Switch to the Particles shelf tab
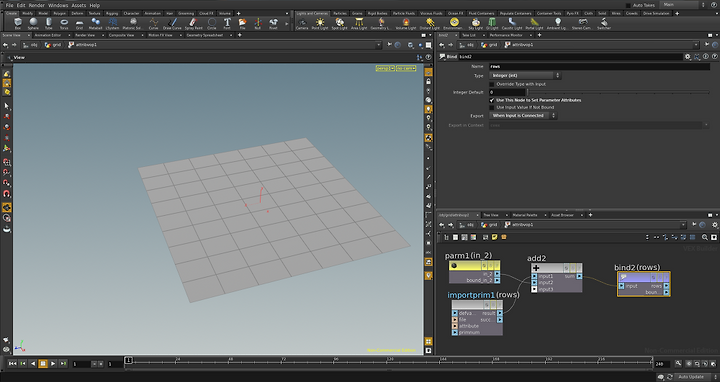Screen dimensions: 720x382 340,13
